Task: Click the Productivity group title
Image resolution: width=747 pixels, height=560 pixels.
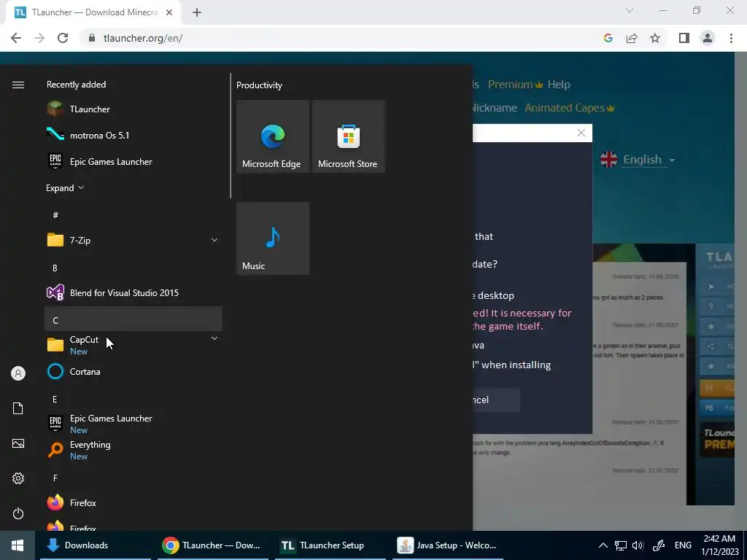Action: coord(259,85)
